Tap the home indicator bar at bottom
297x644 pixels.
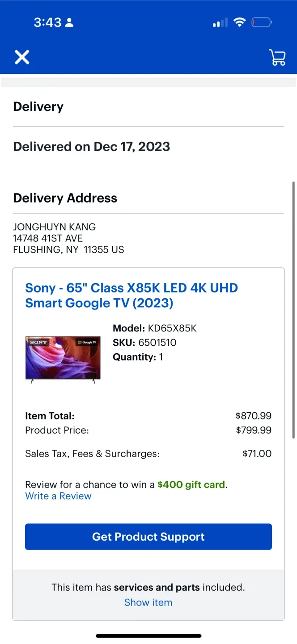pos(148,635)
